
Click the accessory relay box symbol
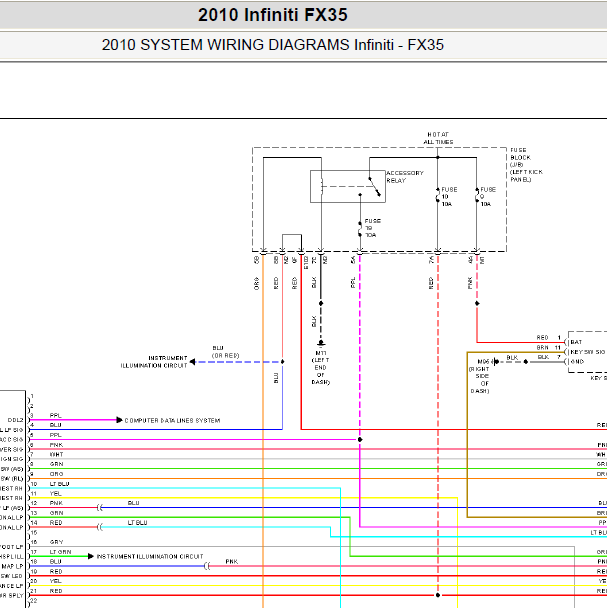tap(348, 187)
